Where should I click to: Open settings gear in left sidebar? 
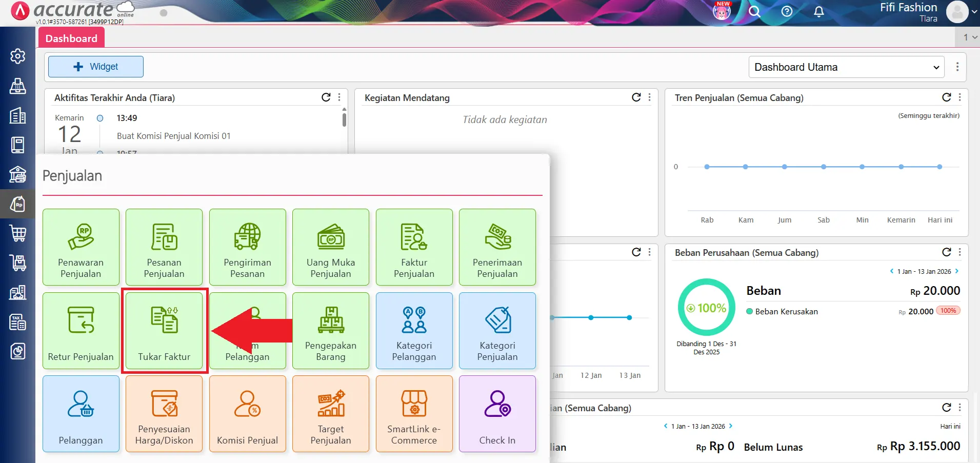(x=18, y=56)
